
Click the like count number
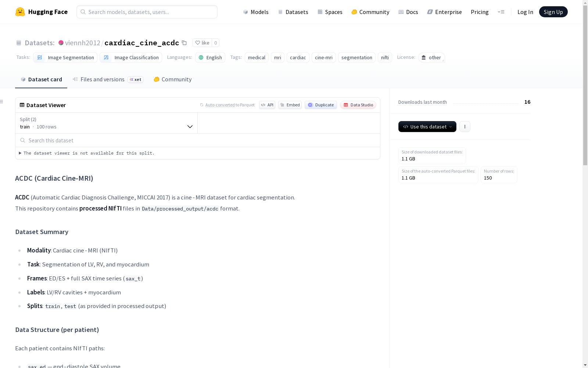pos(216,43)
